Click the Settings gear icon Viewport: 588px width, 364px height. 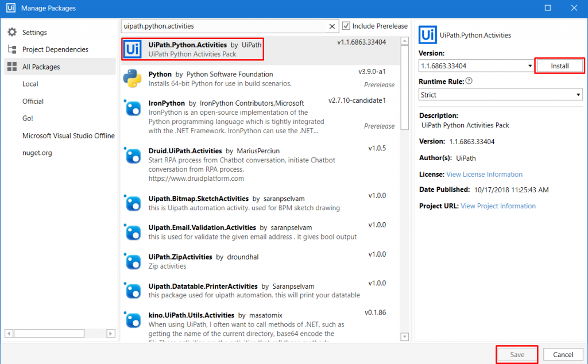point(12,32)
